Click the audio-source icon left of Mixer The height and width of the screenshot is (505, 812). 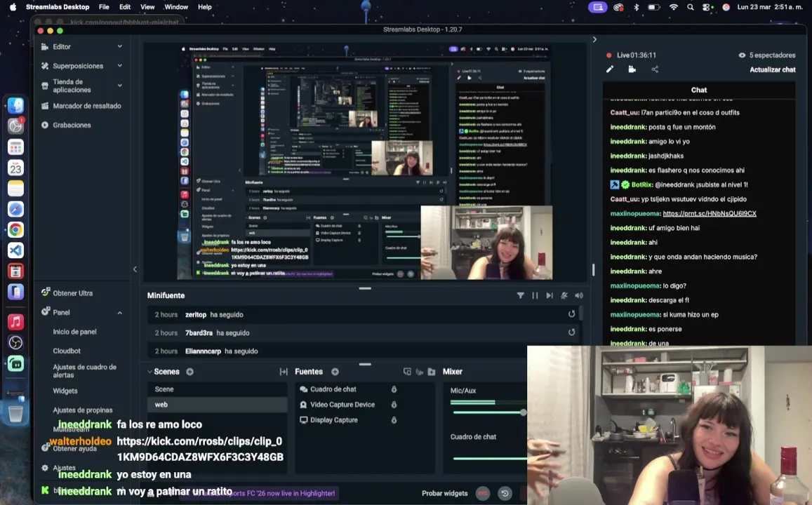tap(420, 372)
